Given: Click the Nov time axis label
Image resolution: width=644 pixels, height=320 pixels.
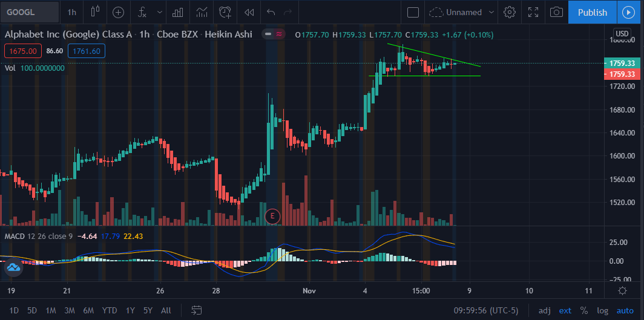Looking at the screenshot, I should [x=309, y=291].
